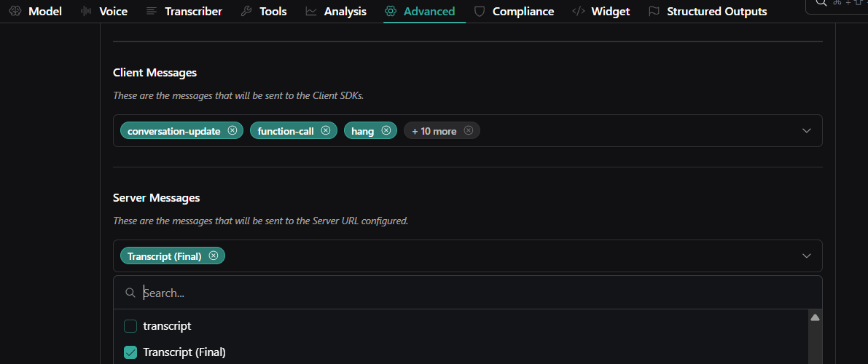Screen dimensions: 868x364
Task: Remove the function-call tag
Action: [x=326, y=130]
